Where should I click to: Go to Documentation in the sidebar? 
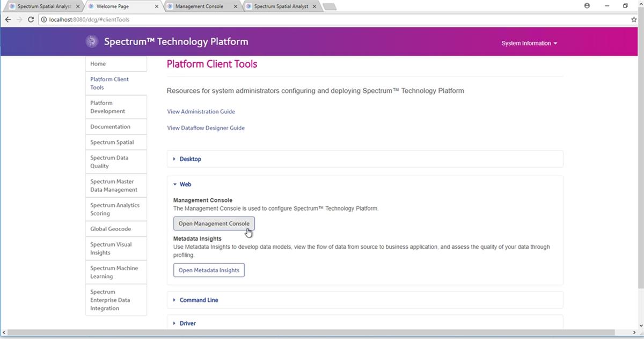click(110, 127)
